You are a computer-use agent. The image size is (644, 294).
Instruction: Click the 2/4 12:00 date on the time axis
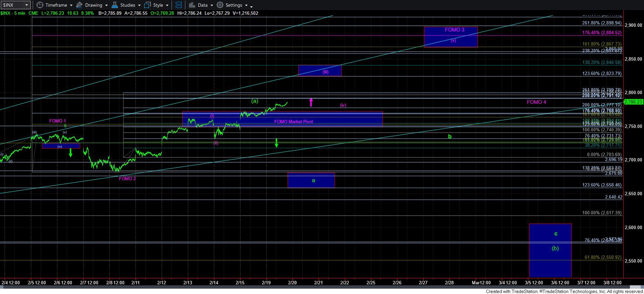pos(11,283)
